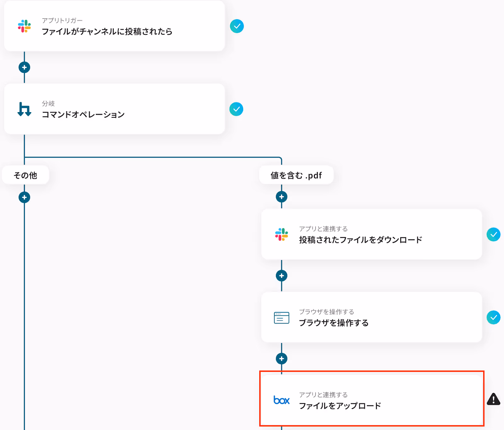Screen dimensions: 504x430
Task: Click the Slack logo in the trigger card
Action: [x=24, y=26]
